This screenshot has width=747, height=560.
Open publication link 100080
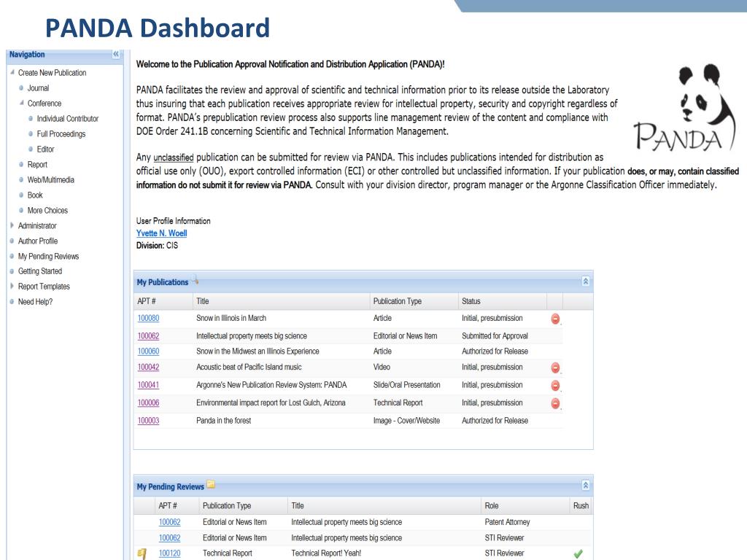148,318
